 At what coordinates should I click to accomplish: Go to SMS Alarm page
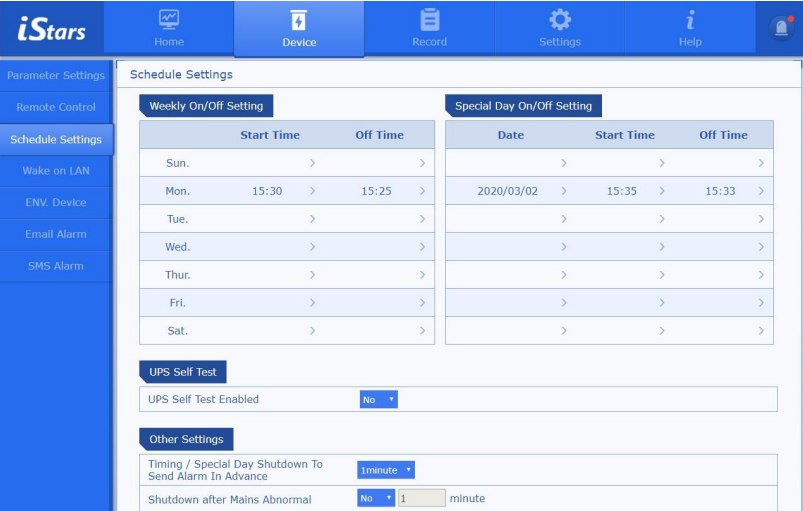[x=56, y=266]
